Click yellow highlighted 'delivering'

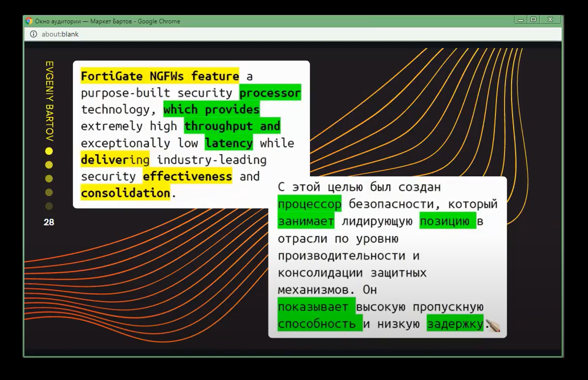pos(115,160)
